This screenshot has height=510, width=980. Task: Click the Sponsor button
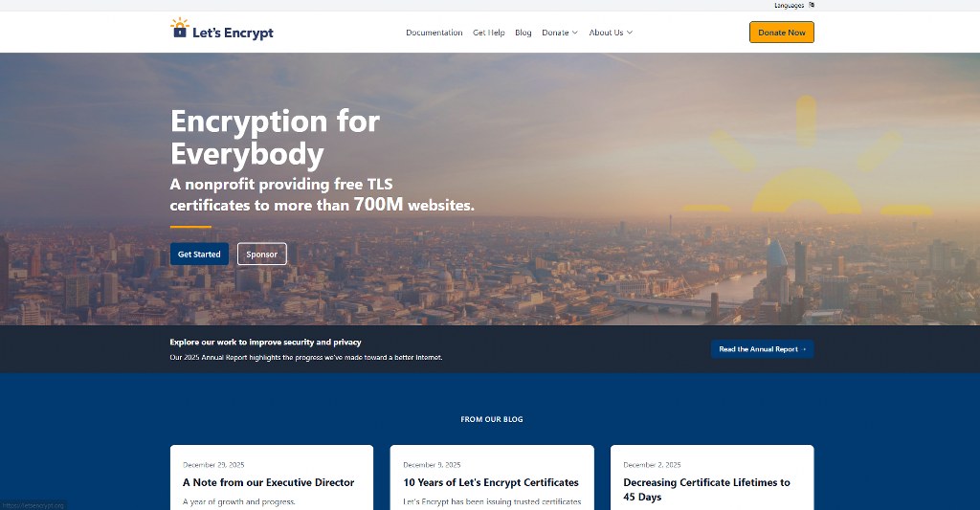(262, 255)
